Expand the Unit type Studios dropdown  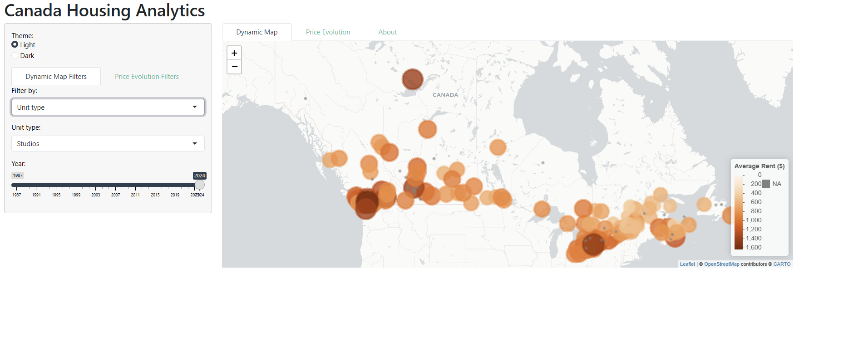pyautogui.click(x=108, y=144)
